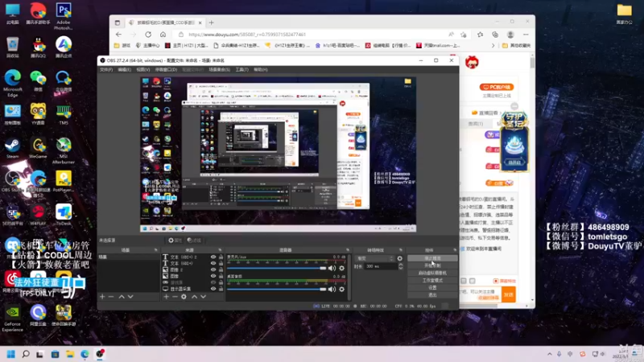Expand Edge bookmarks bar overflow chevron

click(x=493, y=46)
